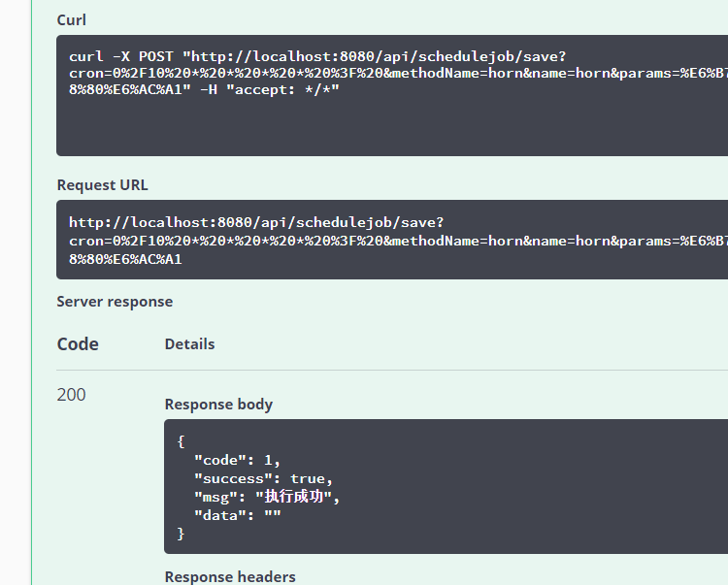Image resolution: width=728 pixels, height=585 pixels.
Task: Click the "code": 1 line in response
Action: pyautogui.click(x=237, y=460)
